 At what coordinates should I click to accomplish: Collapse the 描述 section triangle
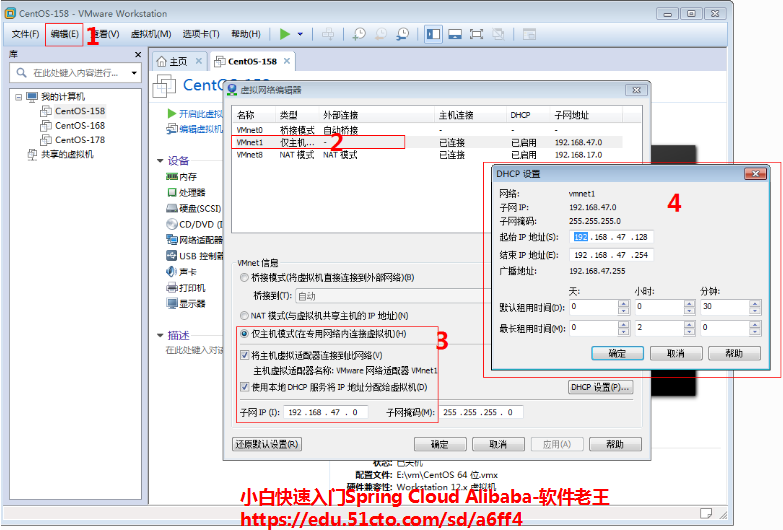pyautogui.click(x=160, y=335)
